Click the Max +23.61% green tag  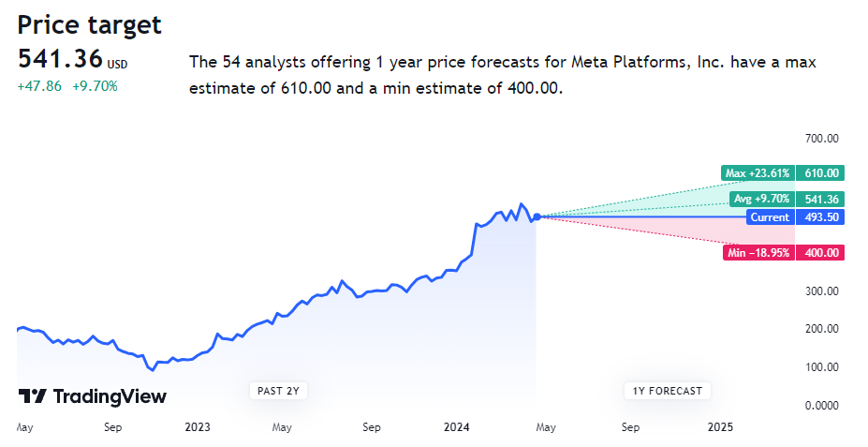758,173
